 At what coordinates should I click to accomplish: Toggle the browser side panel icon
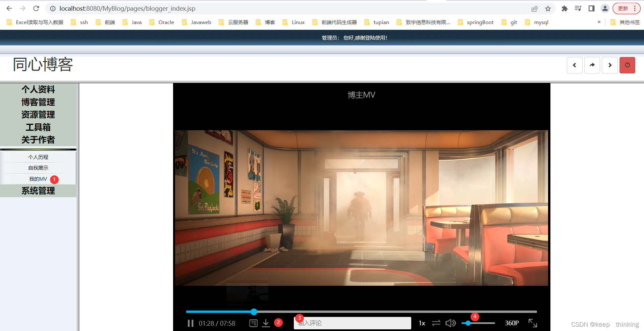(591, 8)
